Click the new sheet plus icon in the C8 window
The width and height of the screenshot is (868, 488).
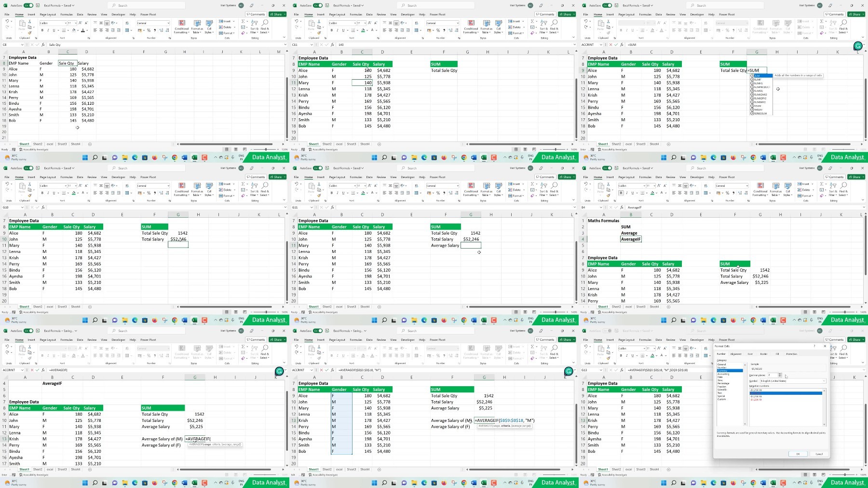(x=90, y=144)
